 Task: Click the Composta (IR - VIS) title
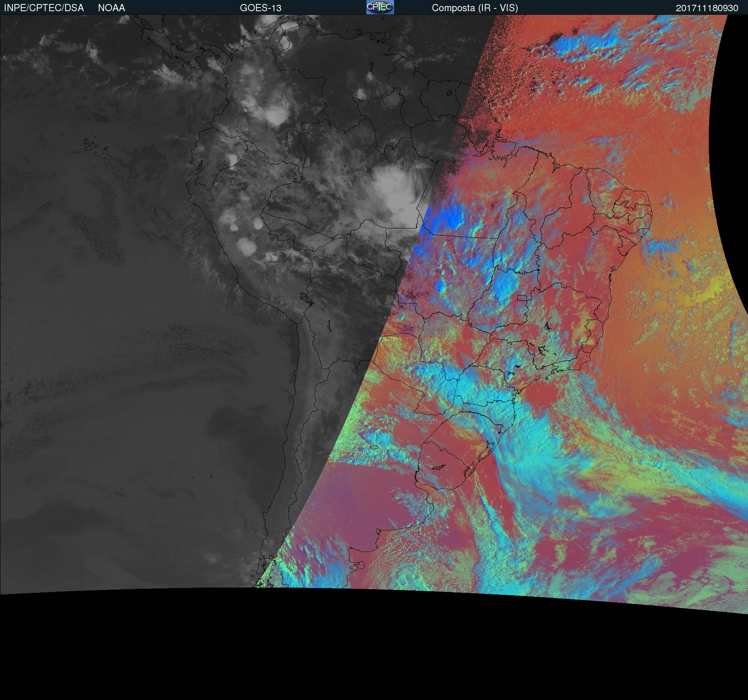point(475,8)
